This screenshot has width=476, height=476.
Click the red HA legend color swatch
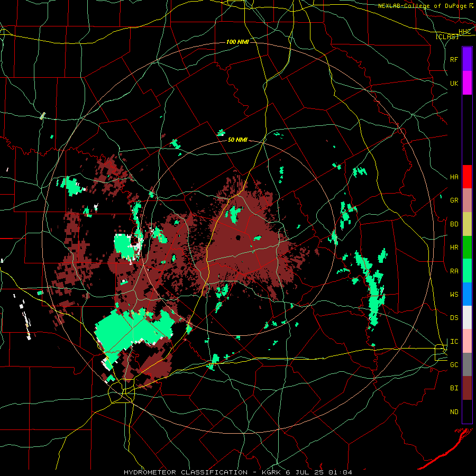coord(467,177)
